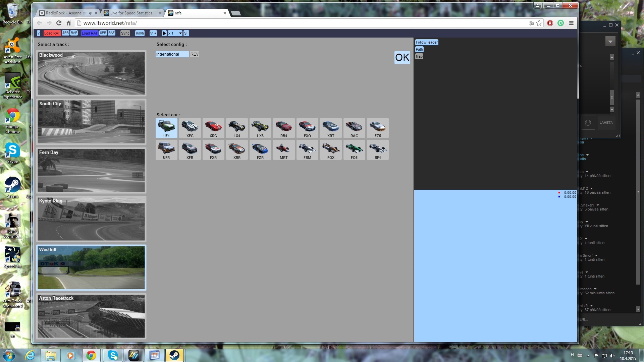Switch to Live for Speed Statistics tab
The width and height of the screenshot is (644, 362).
click(x=131, y=13)
